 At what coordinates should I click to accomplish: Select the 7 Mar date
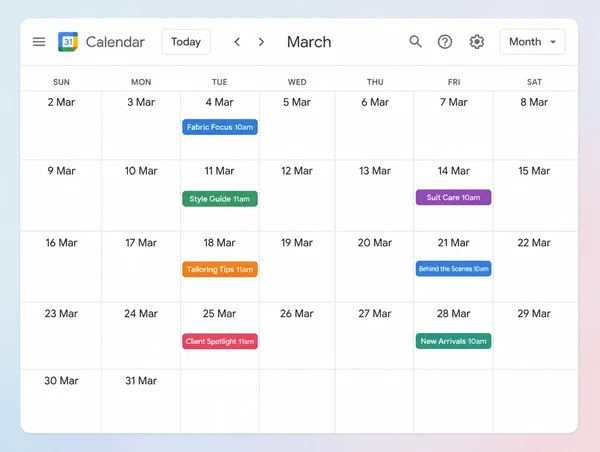coord(453,102)
